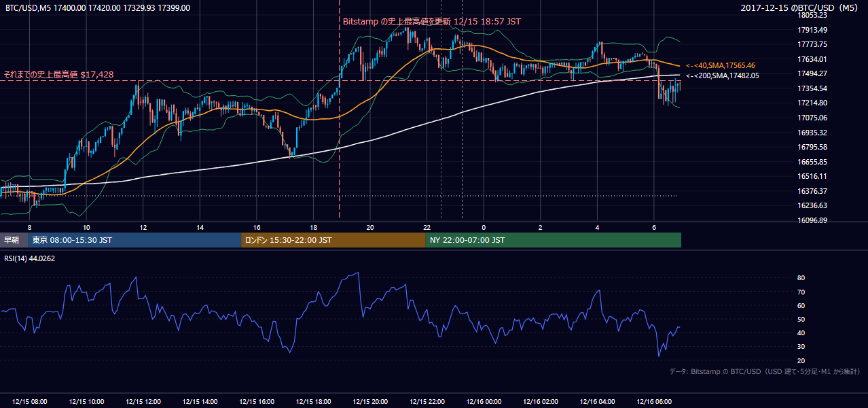Click the 40,SMA,17565.46 label
Screen dimensions: 868x408
(721, 65)
